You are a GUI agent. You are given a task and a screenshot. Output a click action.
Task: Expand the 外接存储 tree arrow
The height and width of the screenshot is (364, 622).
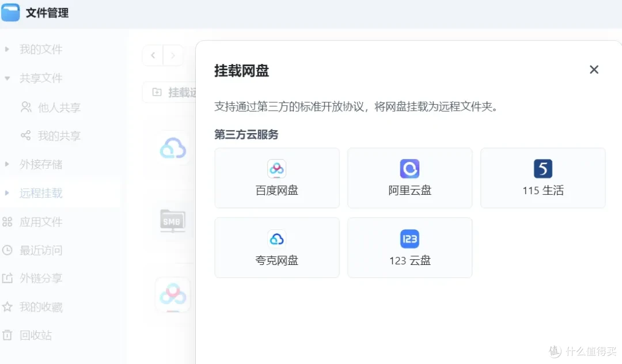coord(7,164)
